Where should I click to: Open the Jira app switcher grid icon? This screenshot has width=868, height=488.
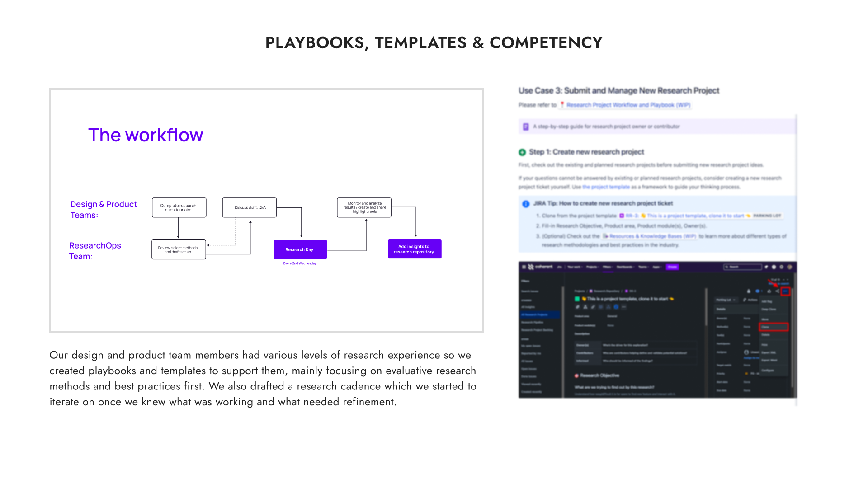click(524, 267)
